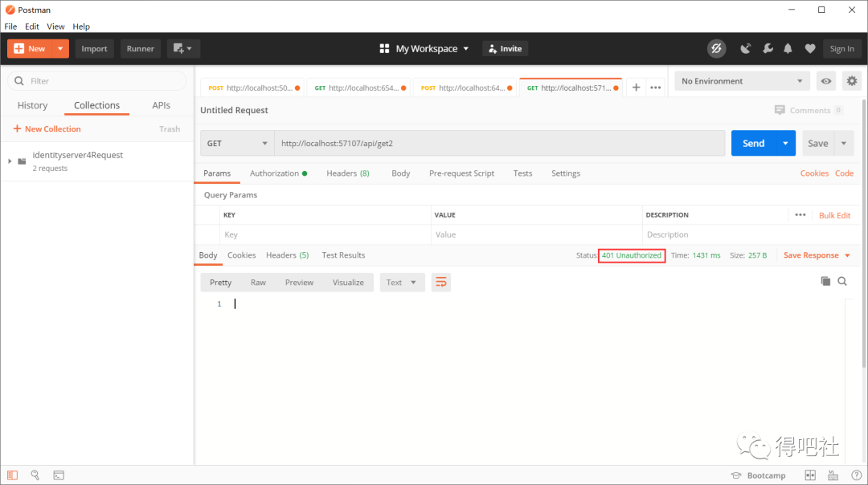
Task: Click the New Collection link
Action: pyautogui.click(x=47, y=128)
